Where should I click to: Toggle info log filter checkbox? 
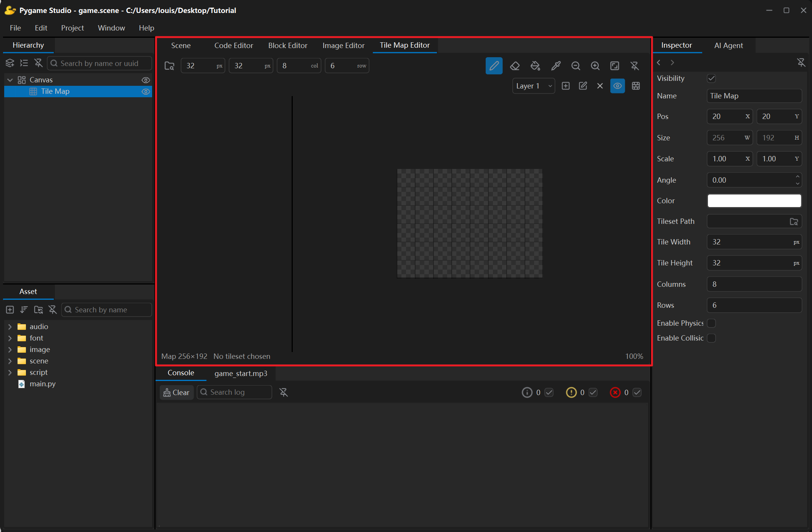click(549, 392)
